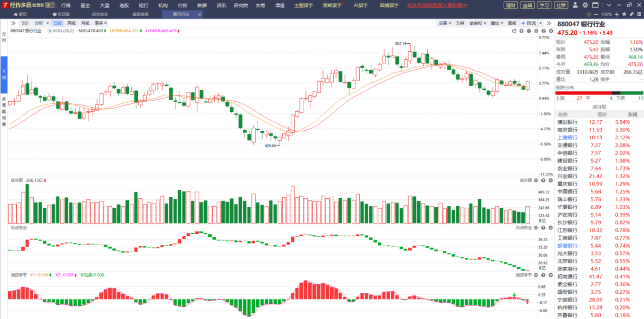Select the 5分 period button

click(x=25, y=23)
